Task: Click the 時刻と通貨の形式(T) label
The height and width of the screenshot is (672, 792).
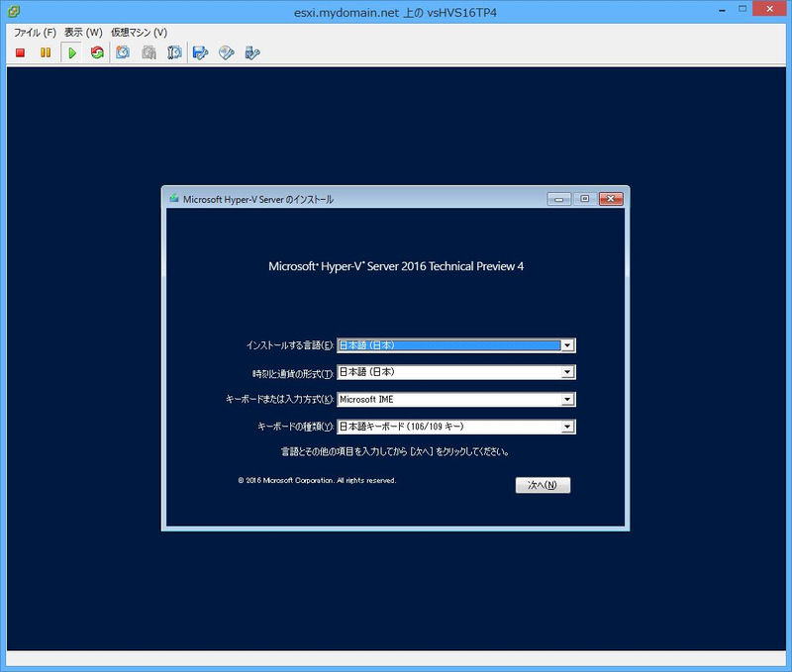Action: click(x=293, y=374)
